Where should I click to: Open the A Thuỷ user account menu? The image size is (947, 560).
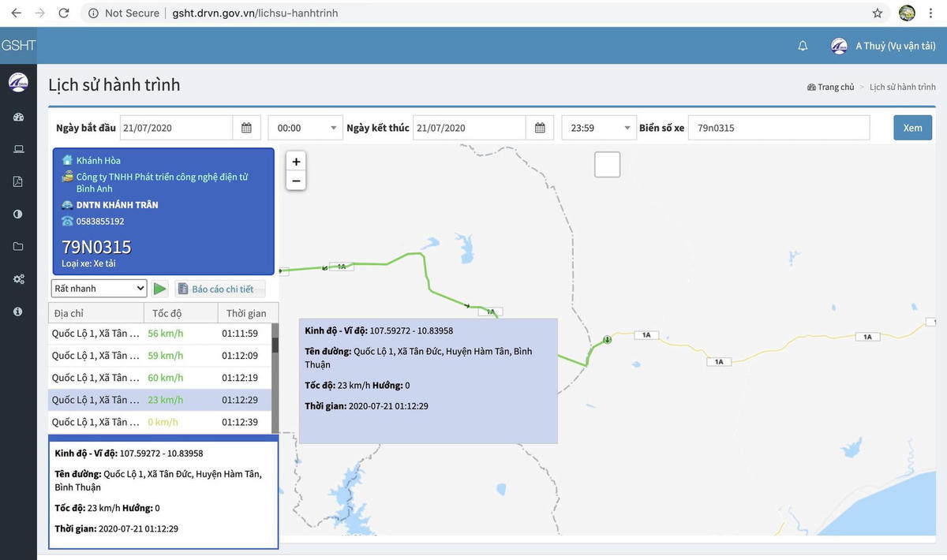(x=884, y=46)
